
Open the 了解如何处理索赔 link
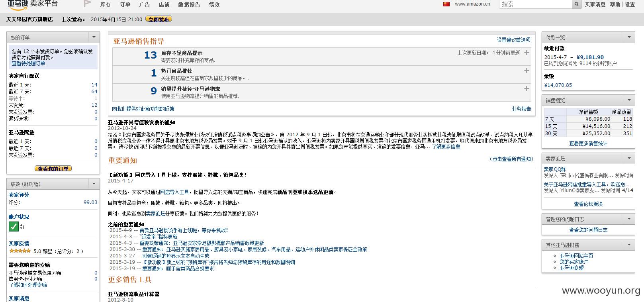pos(28,285)
